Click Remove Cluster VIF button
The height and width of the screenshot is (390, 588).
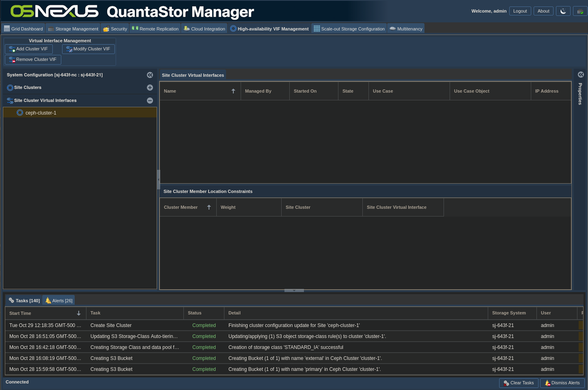[x=33, y=60]
